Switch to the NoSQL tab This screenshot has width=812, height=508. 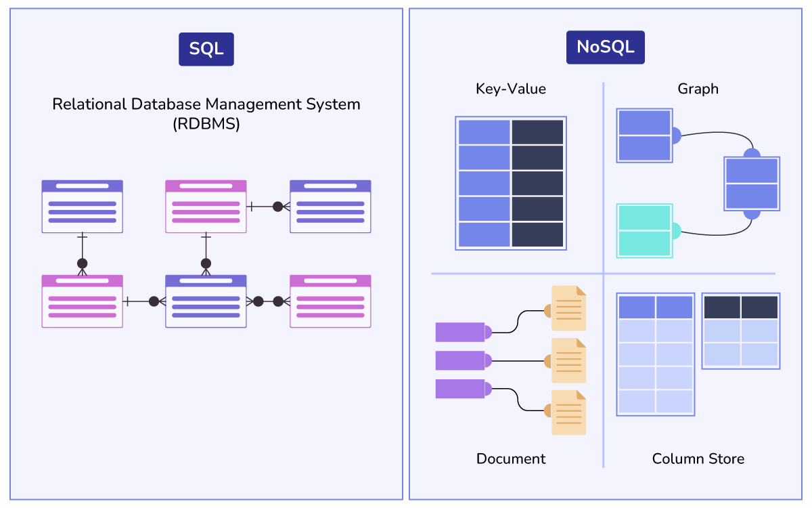pyautogui.click(x=605, y=47)
